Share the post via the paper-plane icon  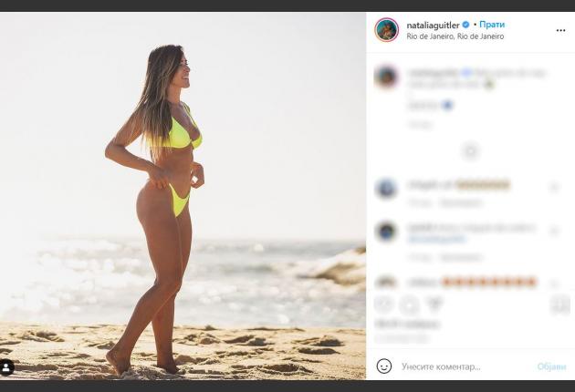(x=434, y=305)
